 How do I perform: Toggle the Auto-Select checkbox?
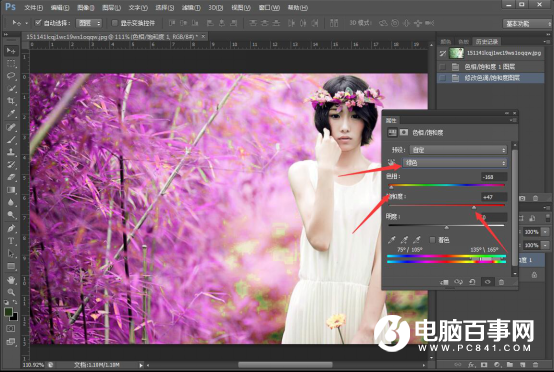point(38,23)
